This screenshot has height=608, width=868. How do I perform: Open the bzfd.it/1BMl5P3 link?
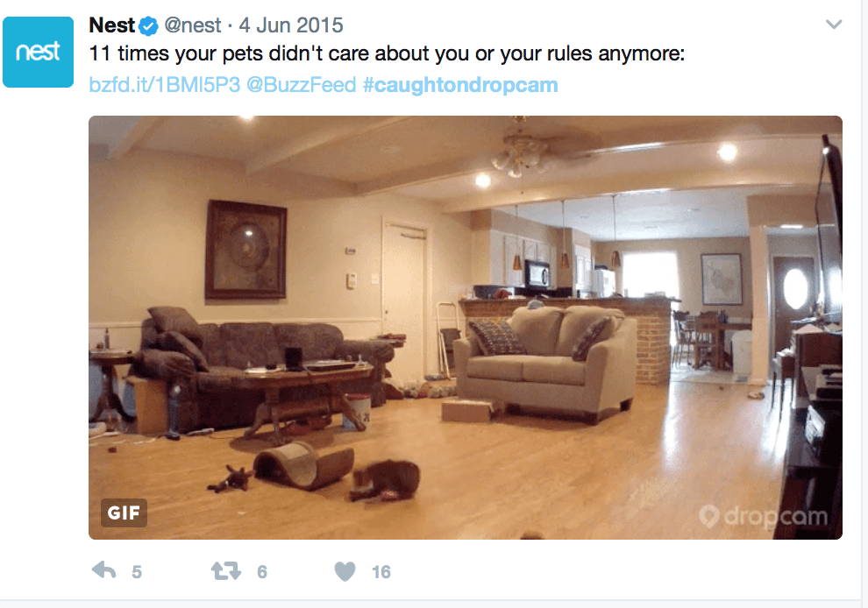point(165,85)
